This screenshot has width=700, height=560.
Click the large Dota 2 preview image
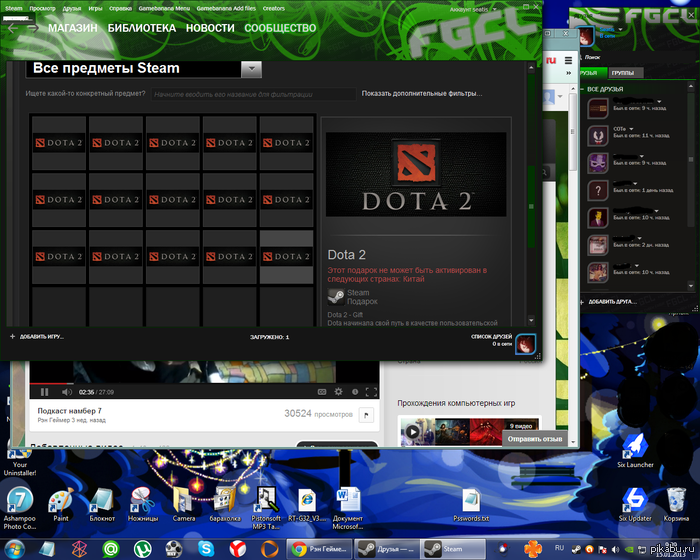tap(416, 174)
